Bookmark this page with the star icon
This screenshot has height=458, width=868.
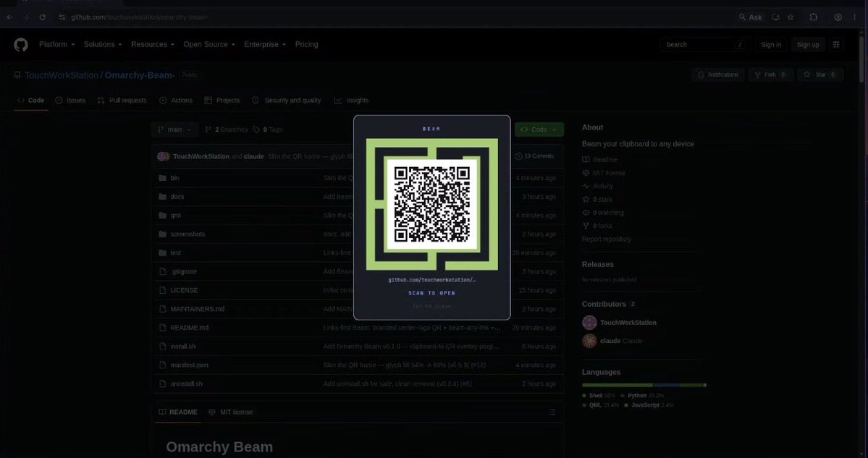click(x=791, y=17)
